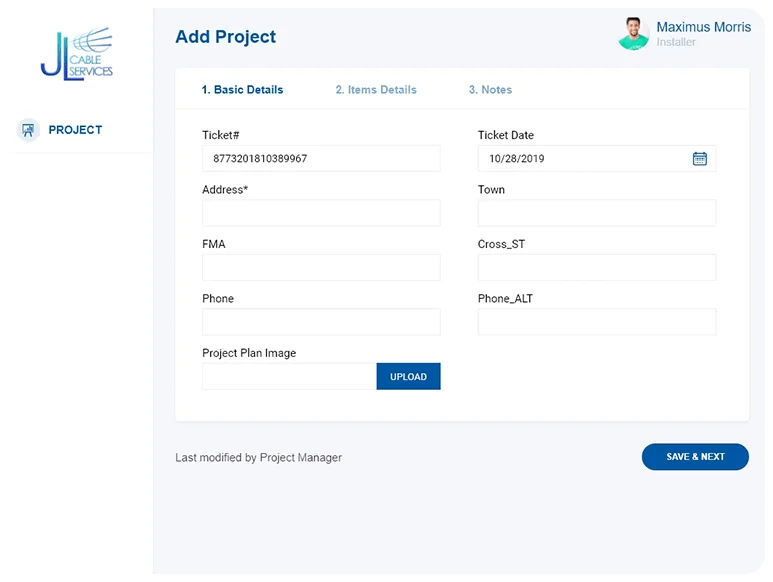This screenshot has width=773, height=582.
Task: Click the Phone_ALT text field
Action: tap(597, 322)
